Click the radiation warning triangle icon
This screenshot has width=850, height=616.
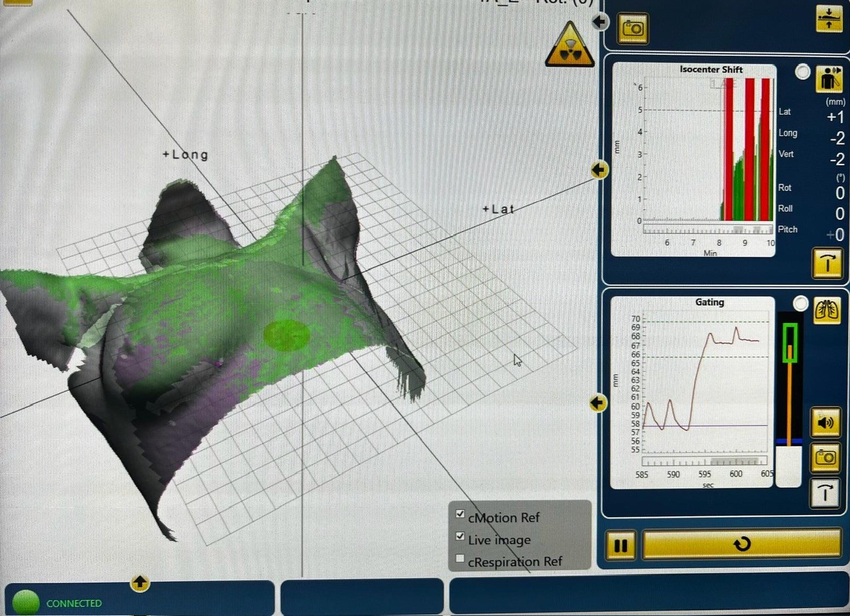click(570, 44)
